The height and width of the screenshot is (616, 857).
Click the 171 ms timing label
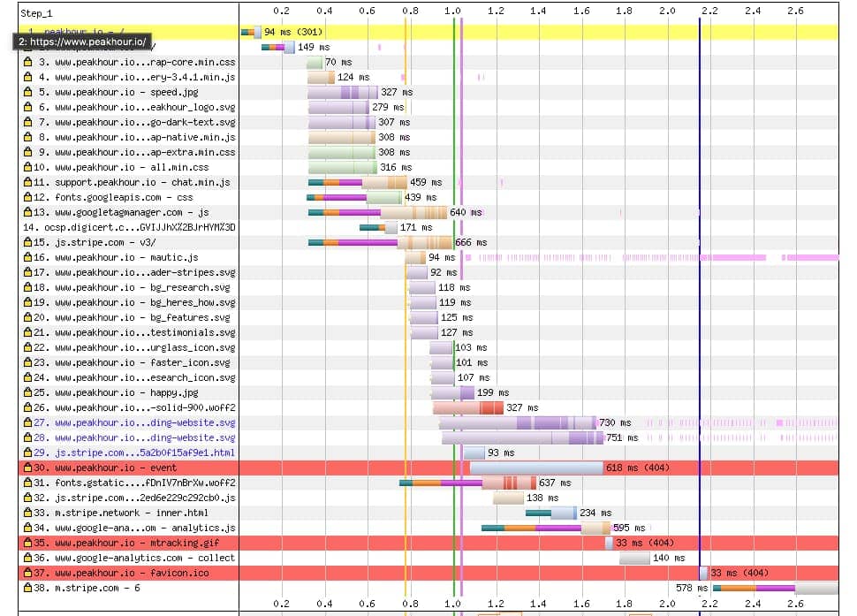416,227
